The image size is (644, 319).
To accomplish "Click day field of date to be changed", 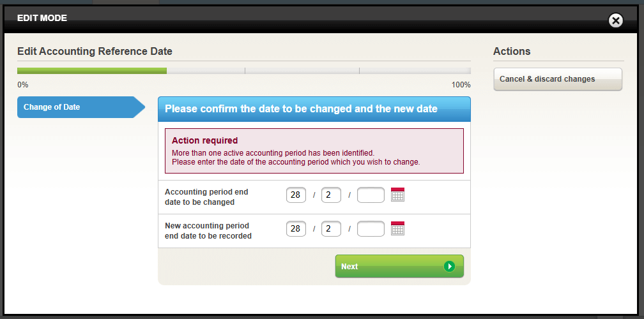I will point(296,195).
